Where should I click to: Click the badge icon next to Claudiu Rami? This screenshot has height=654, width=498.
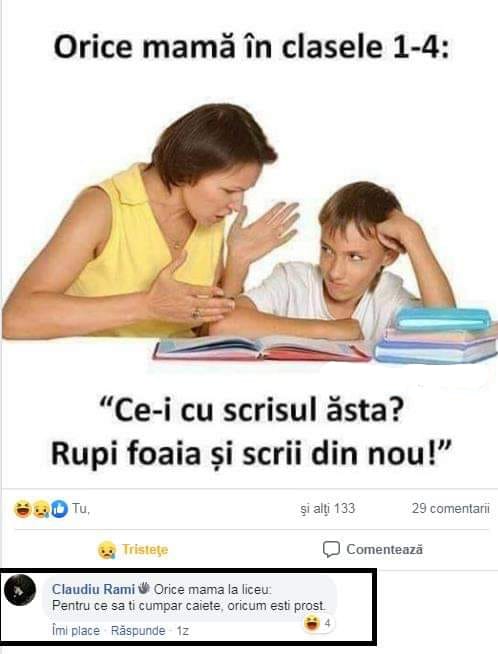pyautogui.click(x=144, y=588)
